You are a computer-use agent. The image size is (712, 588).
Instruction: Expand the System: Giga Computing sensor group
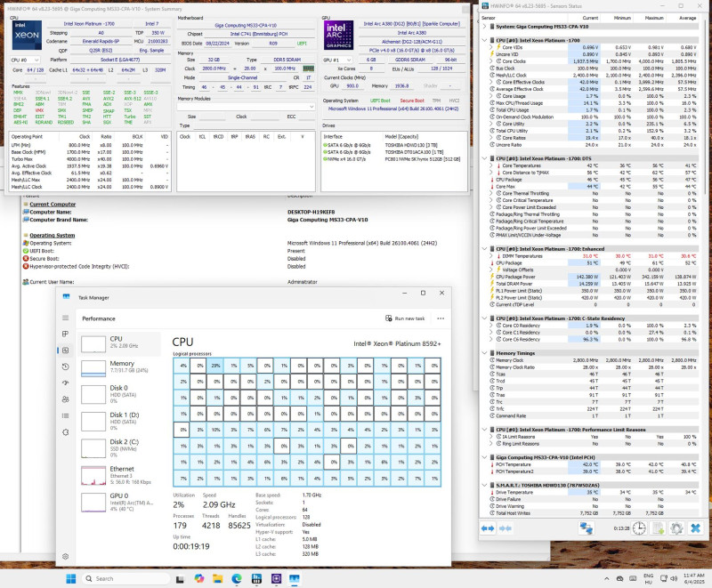(484, 27)
